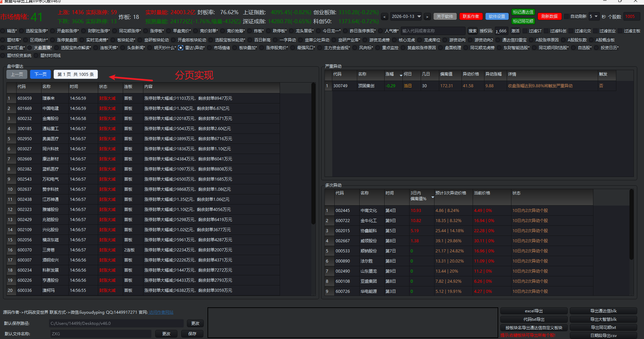Tick the 过滤科创 checkbox
The width and height of the screenshot is (644, 339).
point(546,31)
